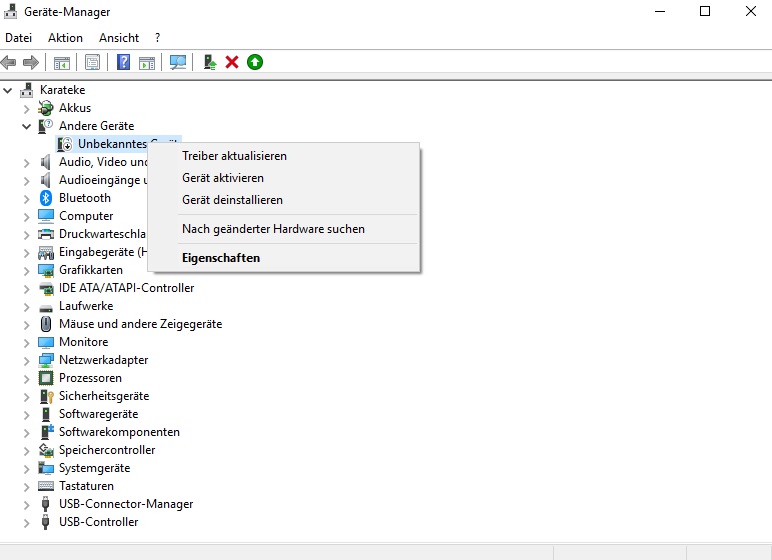Select the Andere Geräte label
This screenshot has width=772, height=560.
pyautogui.click(x=96, y=126)
